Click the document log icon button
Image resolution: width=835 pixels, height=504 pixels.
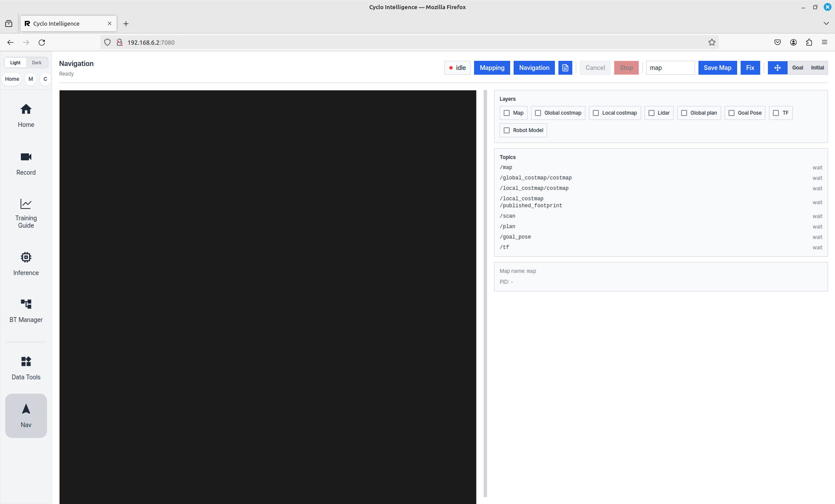(x=565, y=68)
